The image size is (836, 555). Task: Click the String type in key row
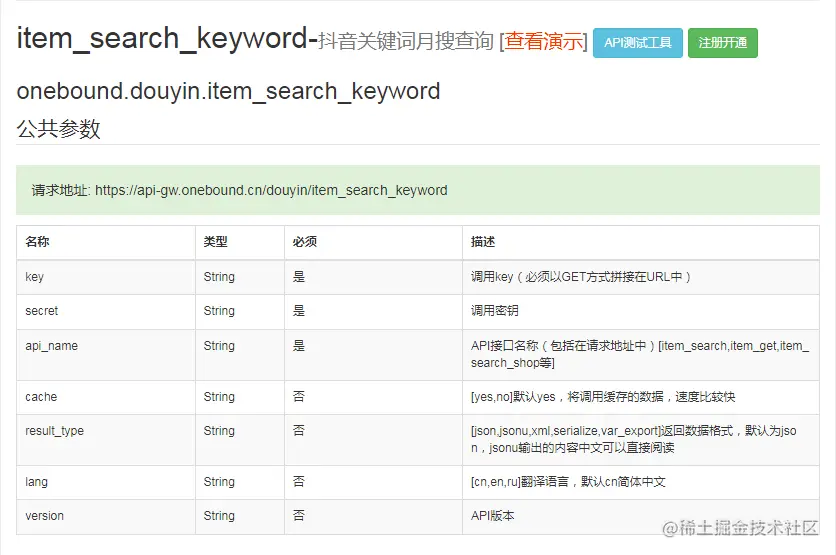point(219,277)
